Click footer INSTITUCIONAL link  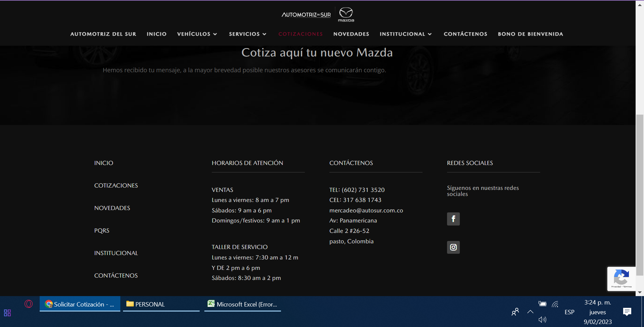(116, 253)
